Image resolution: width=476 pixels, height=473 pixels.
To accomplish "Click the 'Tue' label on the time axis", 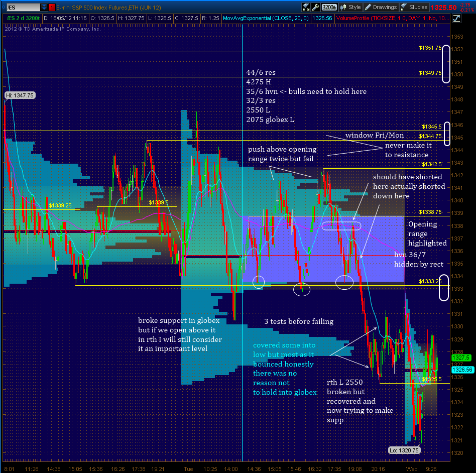I will click(188, 469).
